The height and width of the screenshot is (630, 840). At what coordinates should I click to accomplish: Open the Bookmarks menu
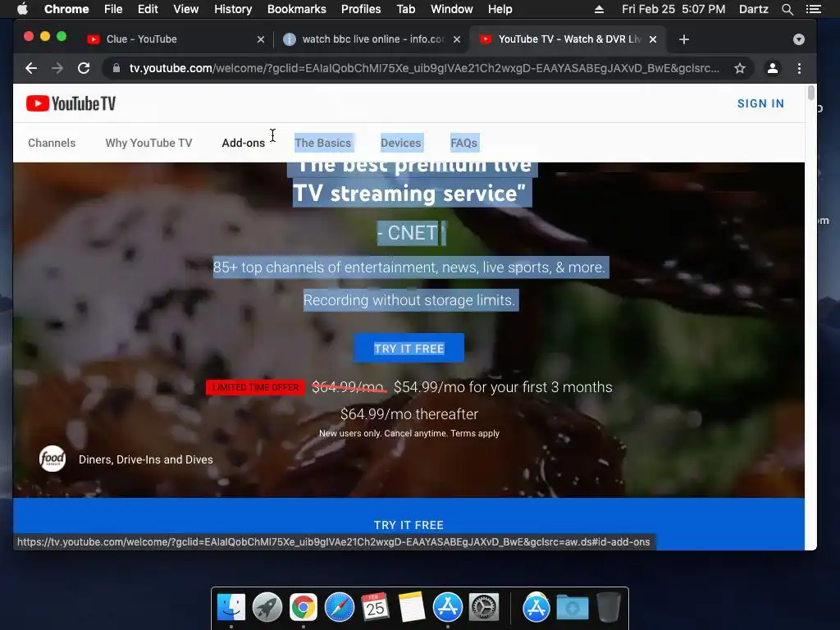(x=297, y=9)
